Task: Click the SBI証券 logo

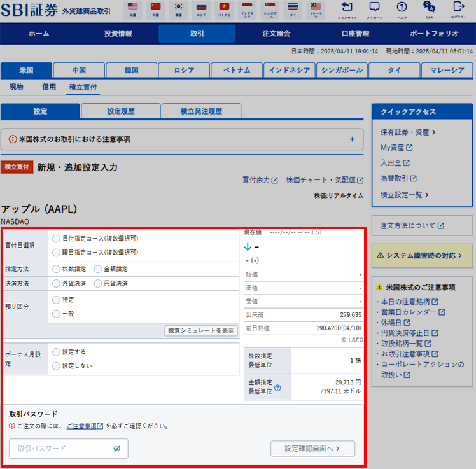Action: point(29,10)
